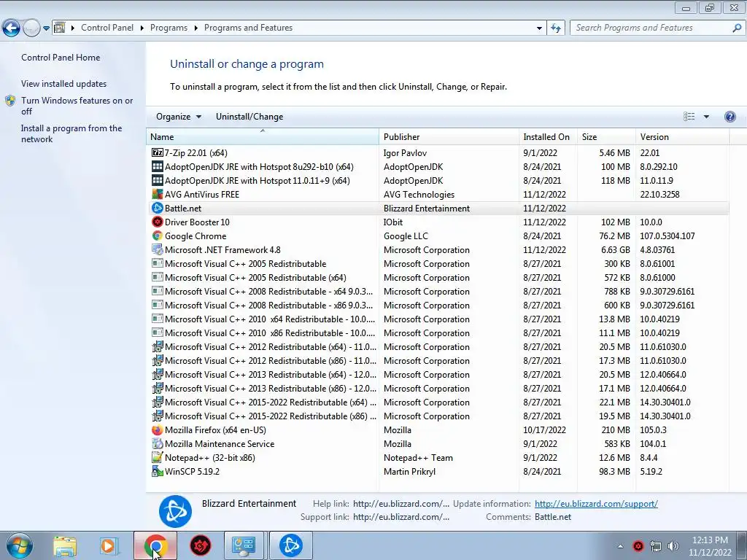Click the WinSCP 5.19.2 icon
Viewport: 747px width, 560px height.
pos(158,472)
